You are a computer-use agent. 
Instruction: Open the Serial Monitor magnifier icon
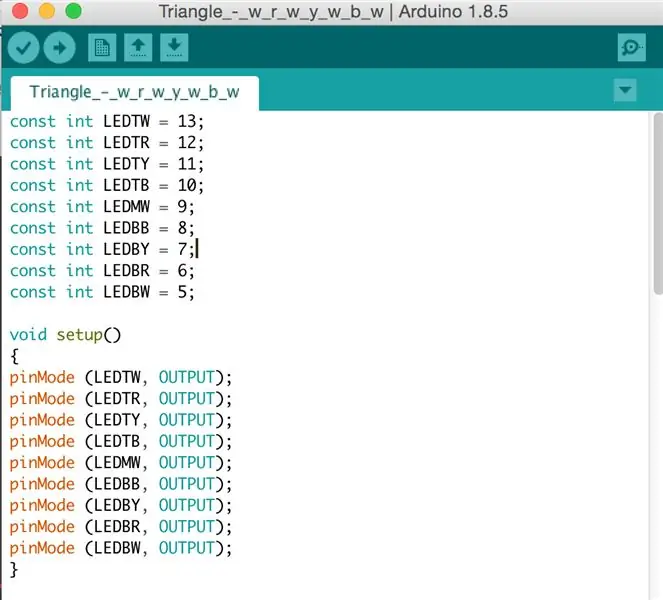[x=631, y=47]
